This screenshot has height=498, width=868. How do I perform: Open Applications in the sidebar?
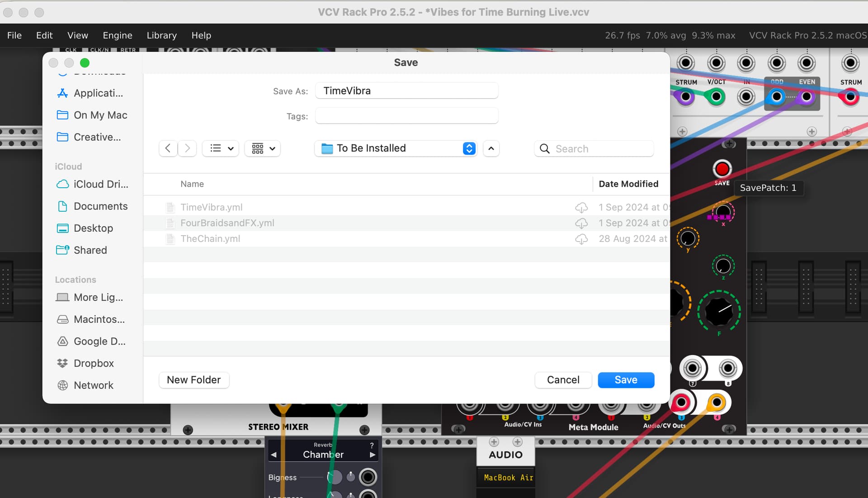point(90,93)
